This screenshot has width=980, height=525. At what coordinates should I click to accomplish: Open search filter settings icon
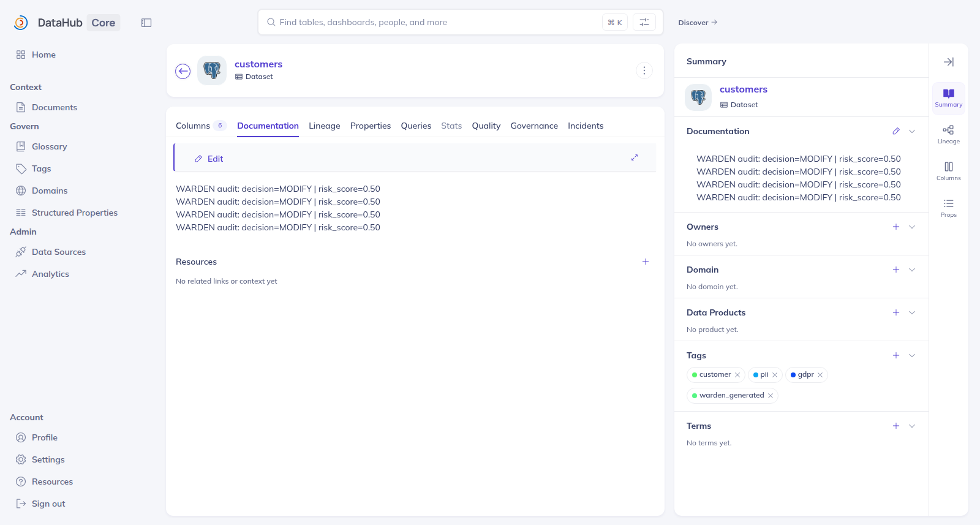pyautogui.click(x=644, y=22)
